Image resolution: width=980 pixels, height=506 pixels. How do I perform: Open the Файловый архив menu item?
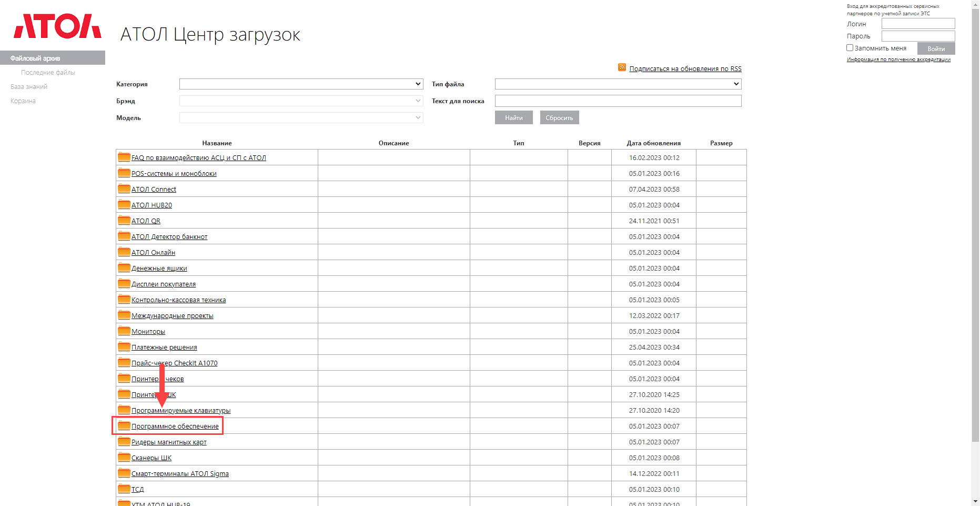(35, 58)
